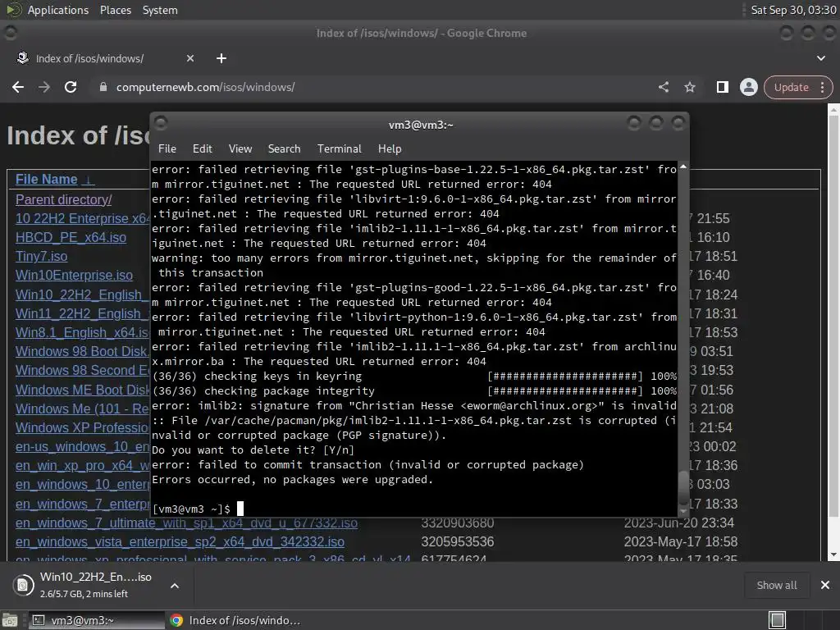Screen dimensions: 840x630
Task: Open Chrome's three-dot menu
Action: tap(822, 87)
